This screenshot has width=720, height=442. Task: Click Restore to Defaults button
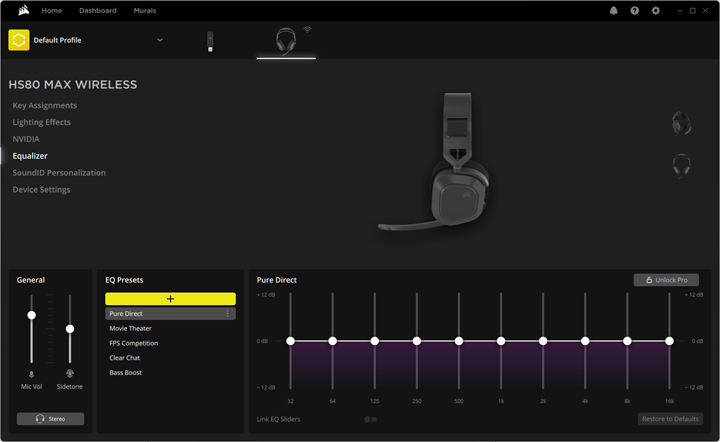click(x=670, y=419)
